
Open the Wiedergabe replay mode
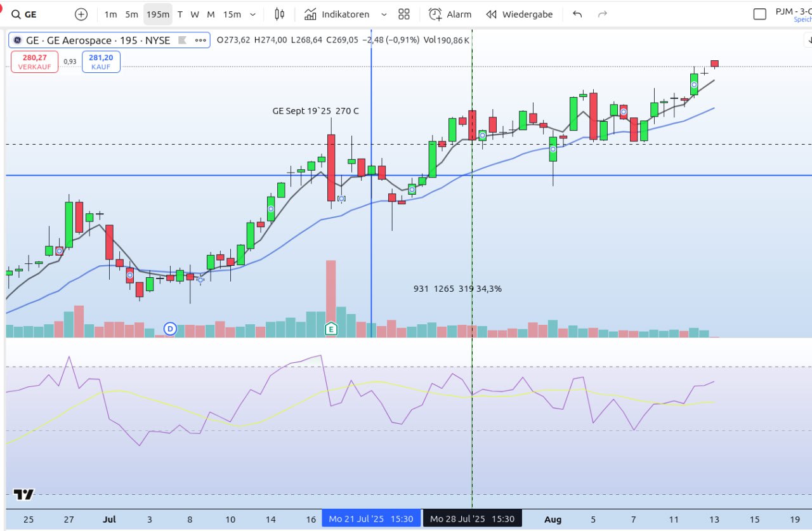(520, 14)
